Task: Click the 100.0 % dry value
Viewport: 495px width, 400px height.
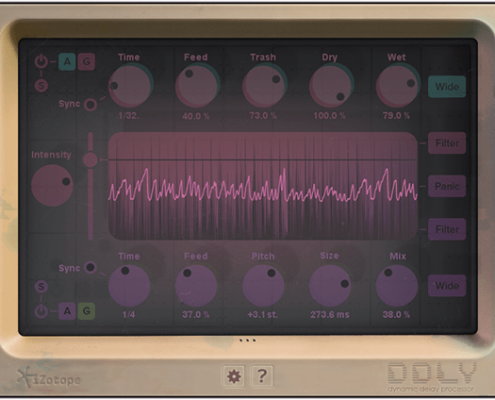Action: [329, 116]
